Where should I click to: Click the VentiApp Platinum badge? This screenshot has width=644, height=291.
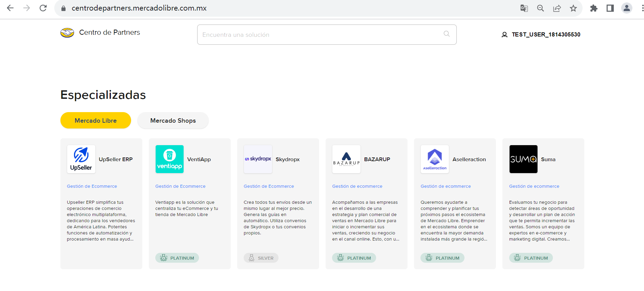[177, 258]
